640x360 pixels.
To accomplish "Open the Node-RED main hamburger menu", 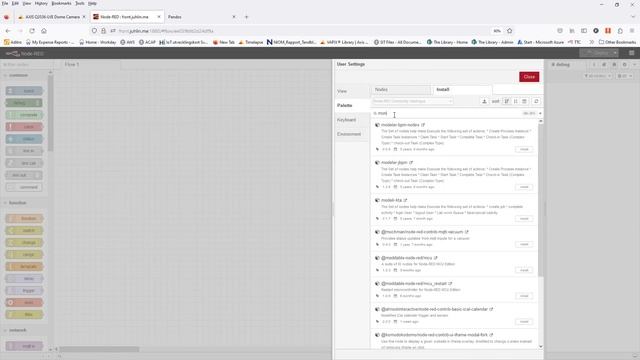I will click(x=631, y=53).
